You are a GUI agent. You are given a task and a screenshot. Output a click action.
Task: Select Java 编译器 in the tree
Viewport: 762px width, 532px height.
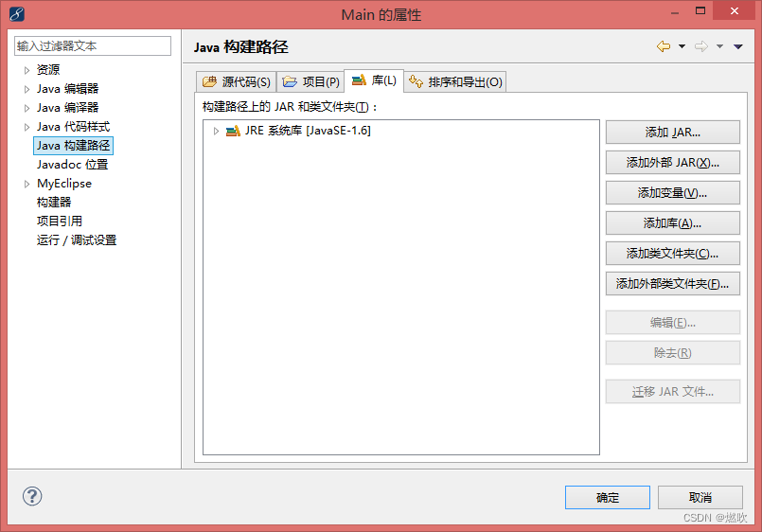click(x=67, y=108)
